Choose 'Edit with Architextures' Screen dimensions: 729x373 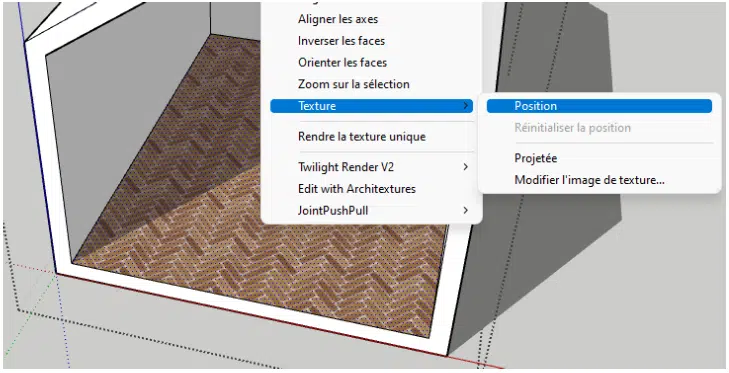pos(357,189)
